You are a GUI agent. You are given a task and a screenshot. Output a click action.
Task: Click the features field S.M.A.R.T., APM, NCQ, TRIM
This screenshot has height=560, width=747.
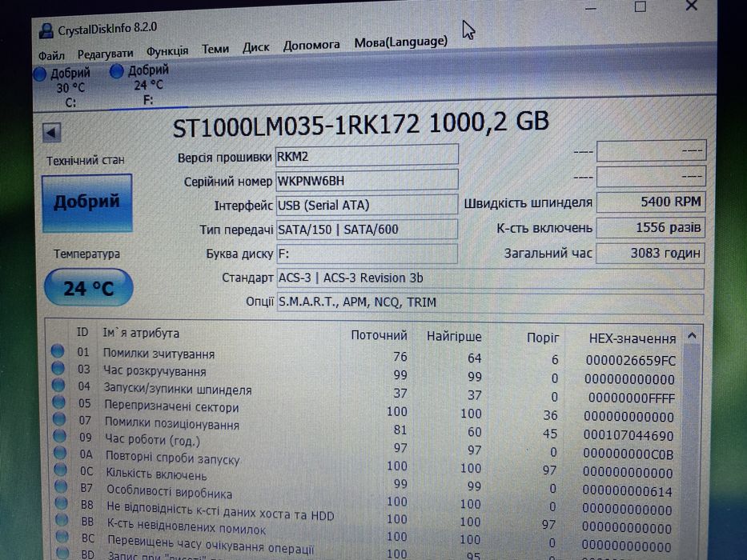coord(490,303)
